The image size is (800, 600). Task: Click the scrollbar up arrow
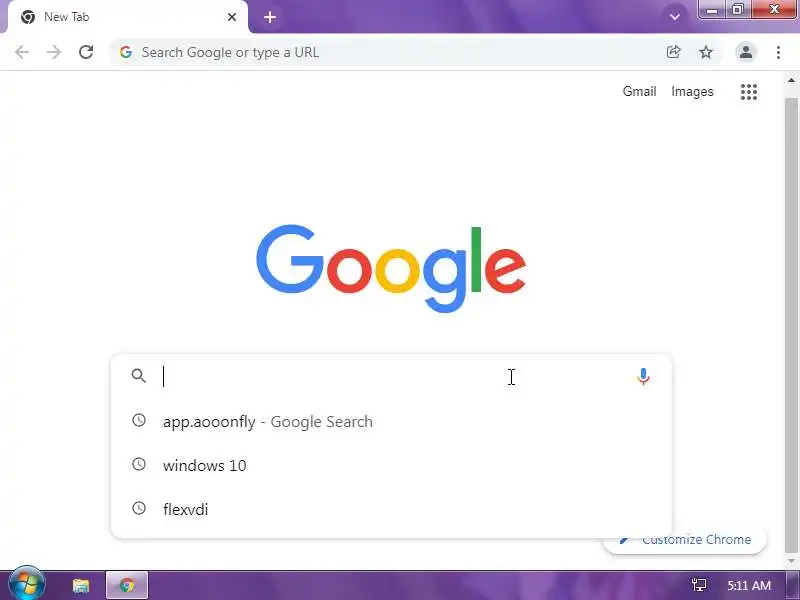pyautogui.click(x=791, y=80)
